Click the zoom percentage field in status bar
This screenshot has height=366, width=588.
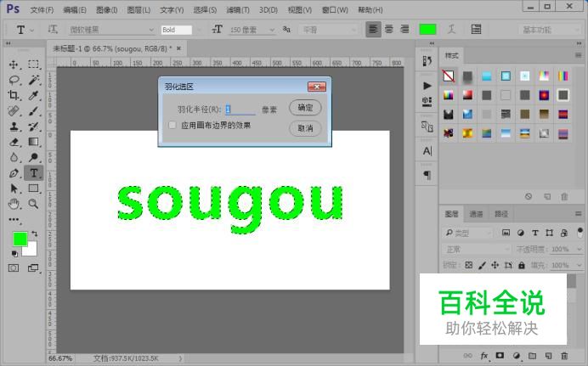[60, 358]
